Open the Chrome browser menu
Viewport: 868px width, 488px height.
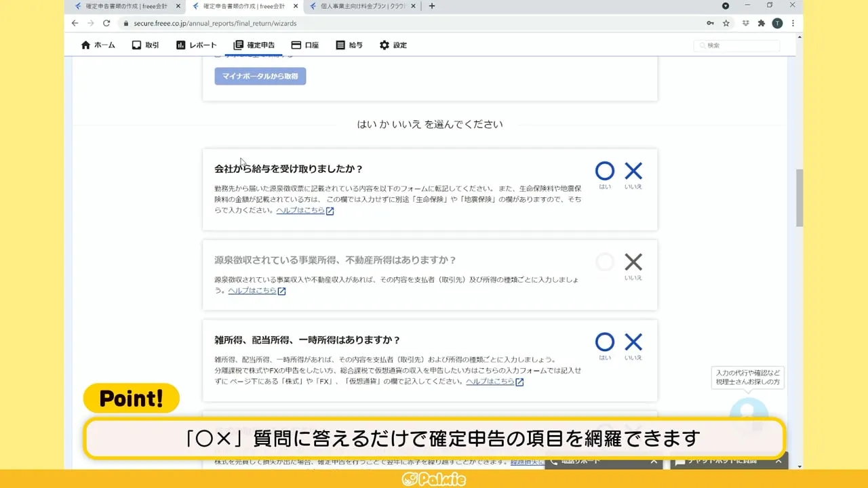(x=793, y=22)
